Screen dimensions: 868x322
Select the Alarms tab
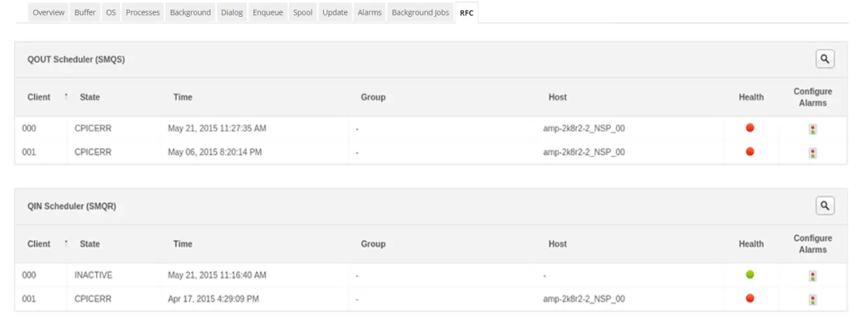click(x=369, y=12)
